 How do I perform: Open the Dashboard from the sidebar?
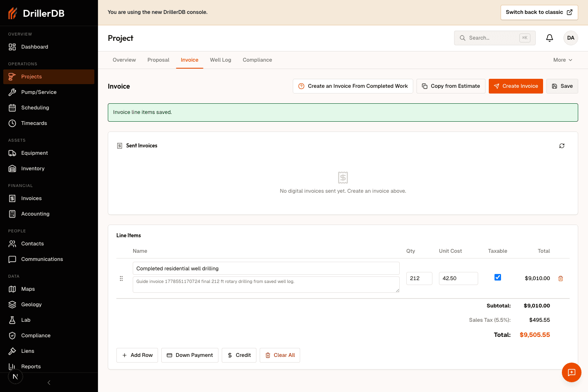coord(49,47)
